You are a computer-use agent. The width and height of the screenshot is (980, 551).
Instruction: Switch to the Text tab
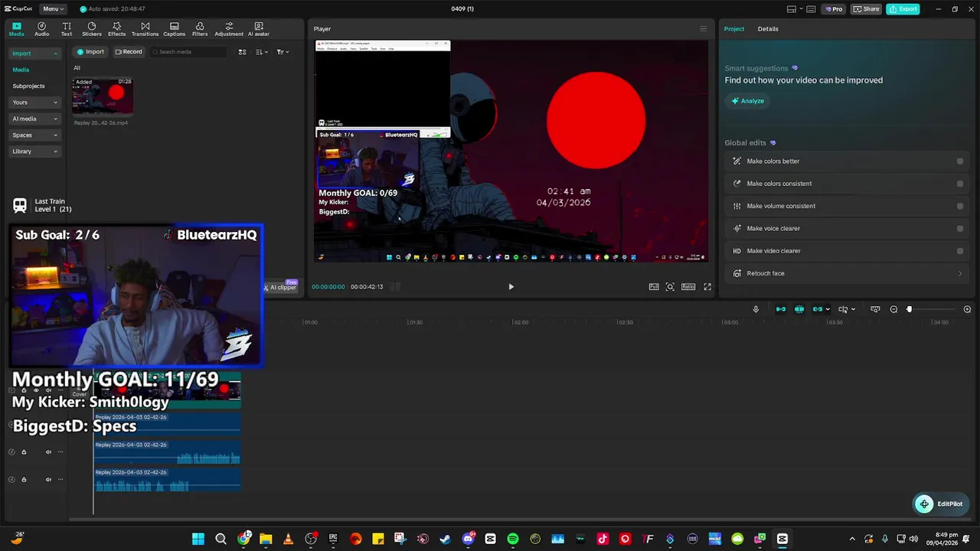click(67, 29)
